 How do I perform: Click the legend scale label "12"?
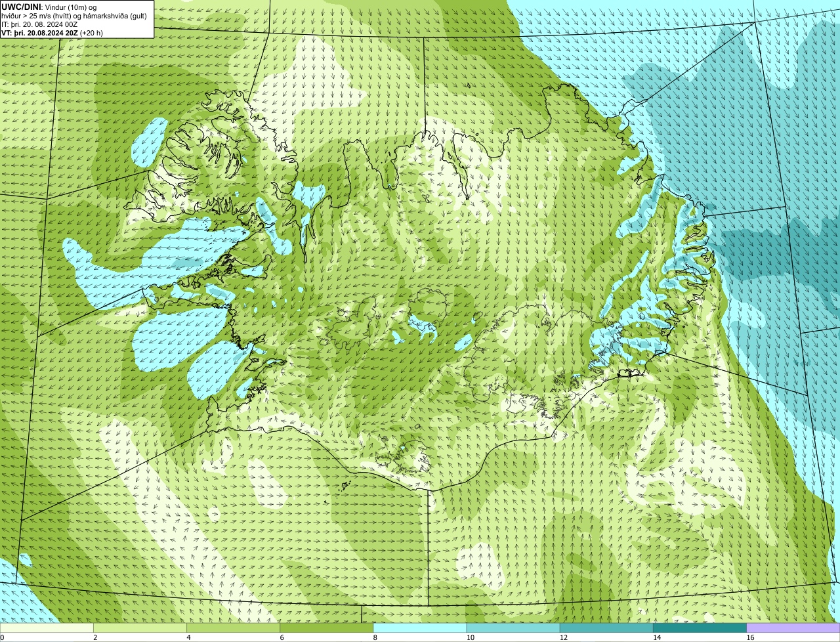[x=563, y=637]
